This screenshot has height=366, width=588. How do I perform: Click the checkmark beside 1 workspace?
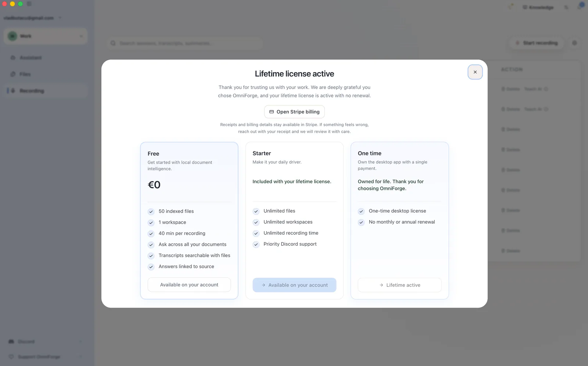tap(151, 223)
